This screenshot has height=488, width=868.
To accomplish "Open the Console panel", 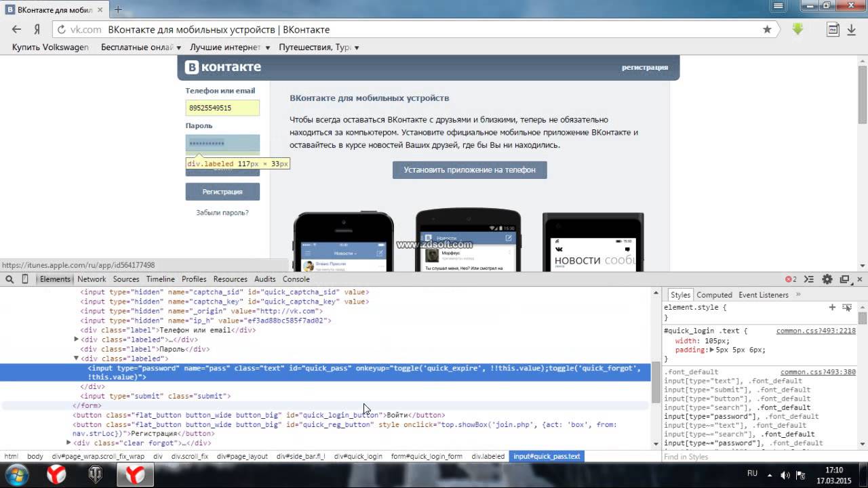I will point(296,279).
